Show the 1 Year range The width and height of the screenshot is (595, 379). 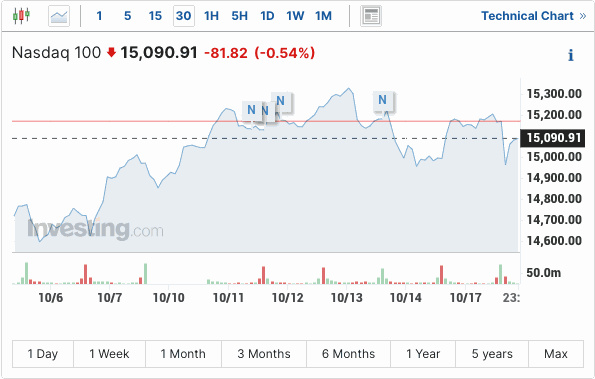[423, 354]
